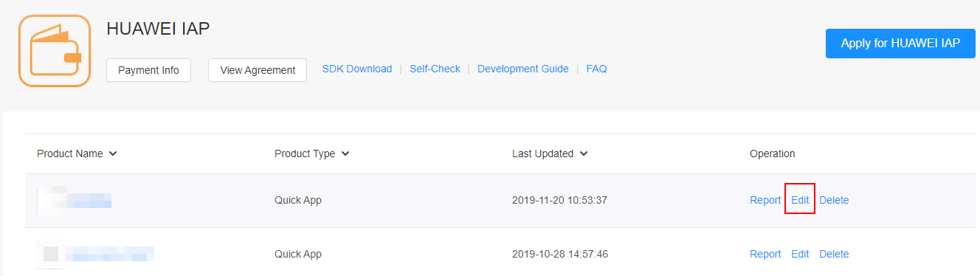This screenshot has width=980, height=276.
Task: Edit the product updated 2019-10-28
Action: [x=800, y=254]
